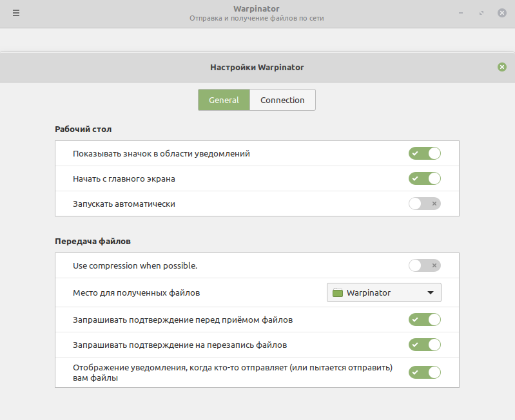Click the green folder icon beside Warpinator

coord(338,292)
